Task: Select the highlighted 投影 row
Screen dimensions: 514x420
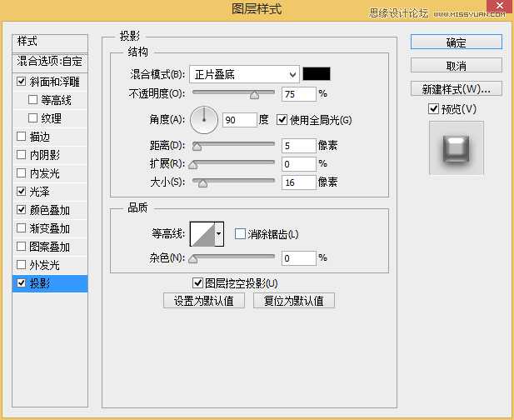Action: coord(50,283)
